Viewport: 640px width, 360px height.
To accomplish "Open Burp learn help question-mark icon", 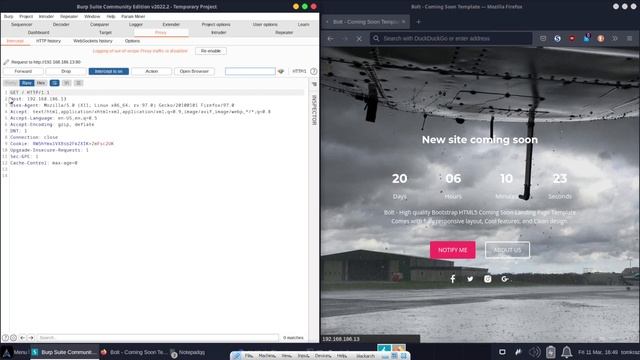I will 313,71.
